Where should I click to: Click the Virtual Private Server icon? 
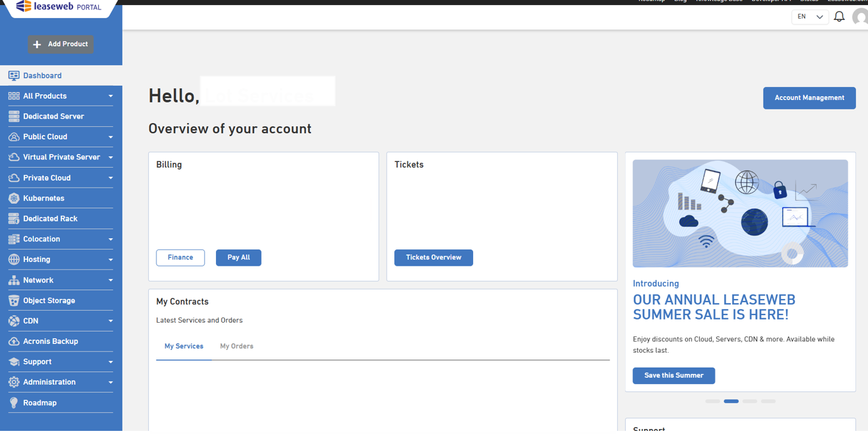click(x=14, y=157)
